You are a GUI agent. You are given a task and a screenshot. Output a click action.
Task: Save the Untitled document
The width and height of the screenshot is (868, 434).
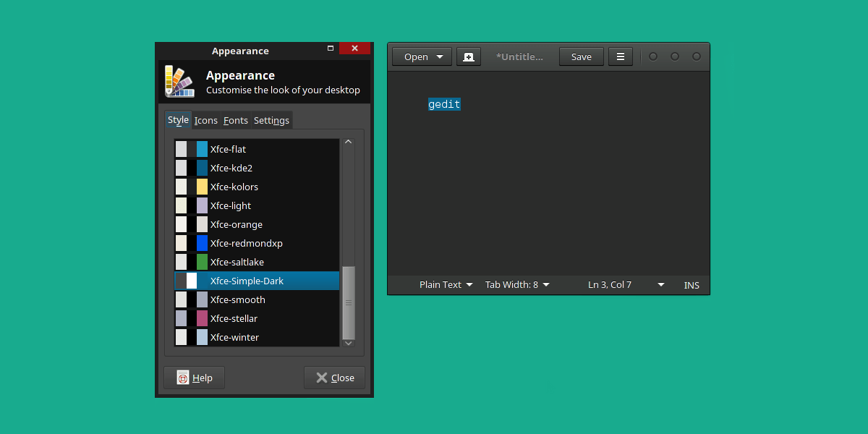(x=581, y=56)
